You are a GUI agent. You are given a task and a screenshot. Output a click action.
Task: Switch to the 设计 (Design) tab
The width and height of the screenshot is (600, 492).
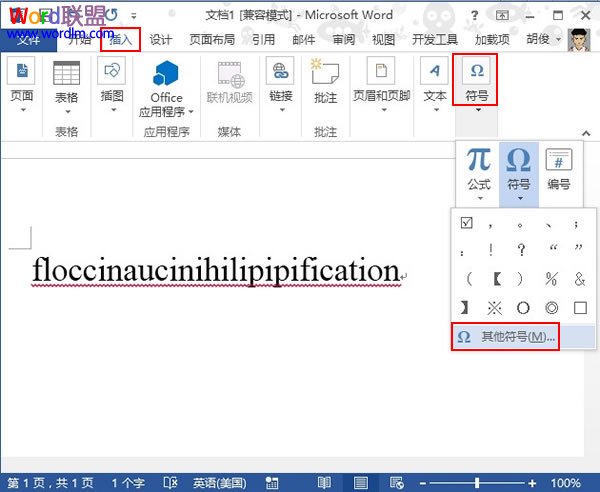161,39
